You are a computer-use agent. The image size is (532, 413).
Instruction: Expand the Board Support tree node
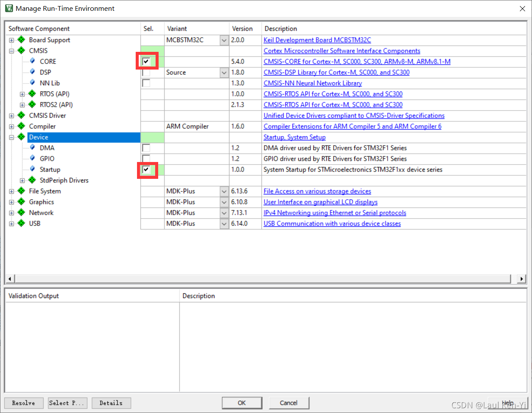click(12, 40)
